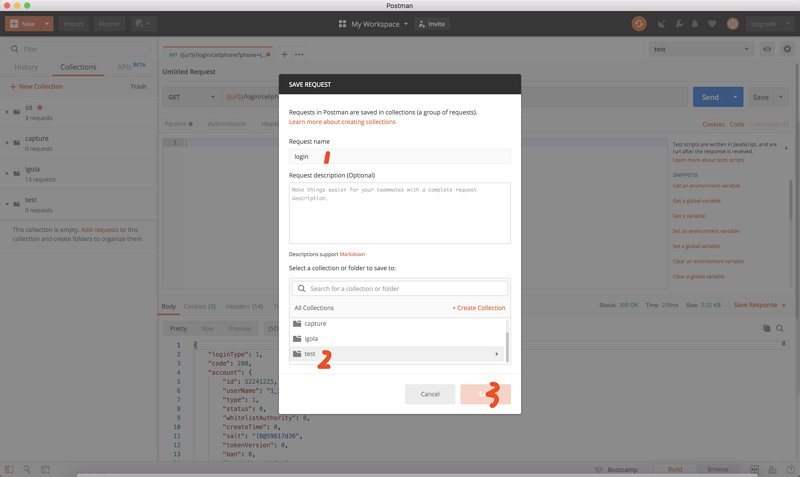Click the Upgrade button
The width and height of the screenshot is (800, 477).
pos(763,24)
